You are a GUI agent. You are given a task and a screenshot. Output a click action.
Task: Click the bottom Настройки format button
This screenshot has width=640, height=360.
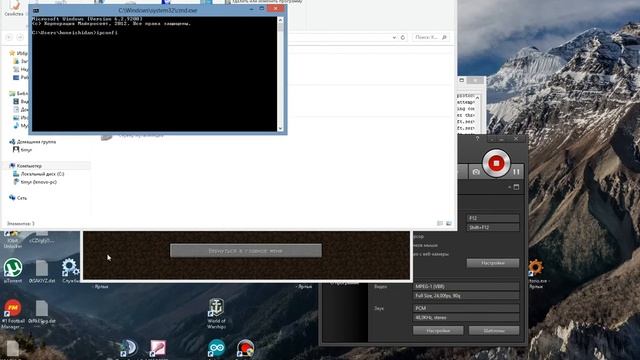coord(438,331)
